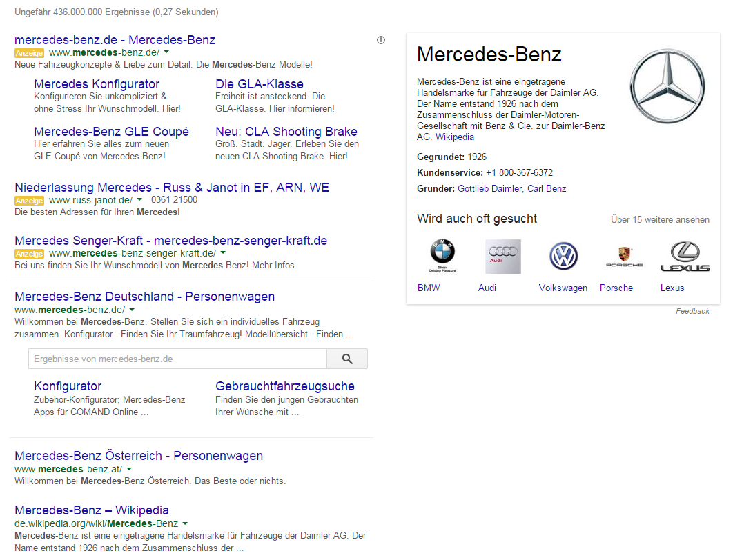The image size is (733, 560).
Task: Click the Volkswagen logo image
Action: (563, 256)
